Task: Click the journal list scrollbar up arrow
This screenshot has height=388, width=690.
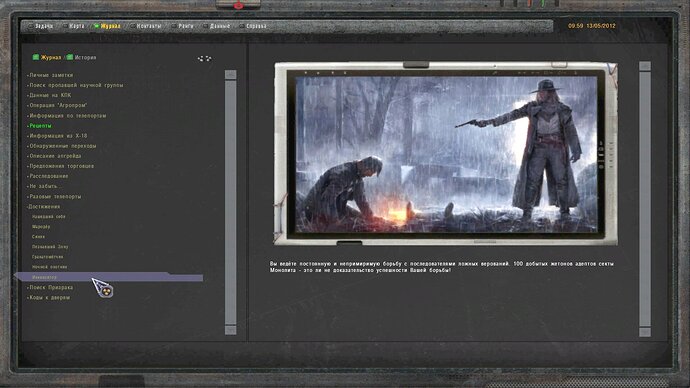Action: pos(231,75)
